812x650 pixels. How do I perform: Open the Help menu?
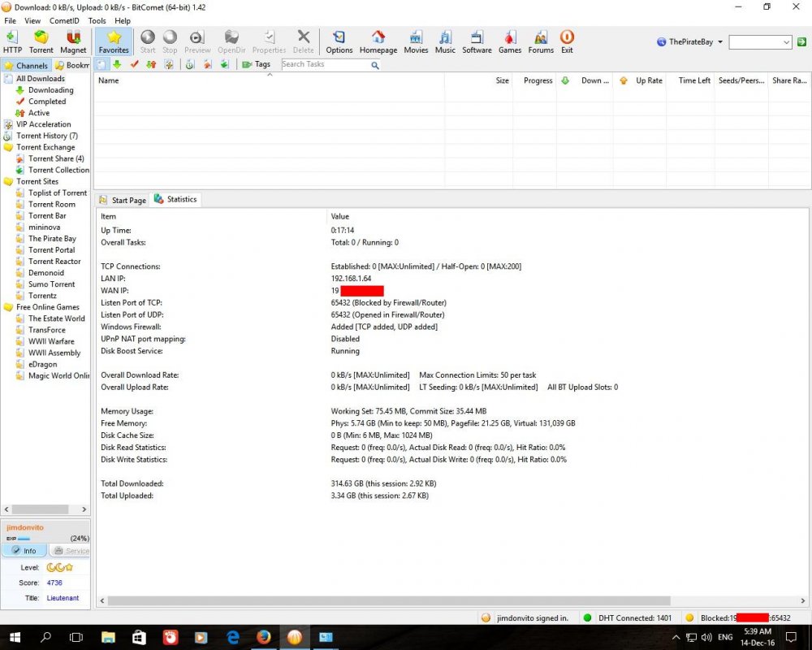pyautogui.click(x=123, y=21)
